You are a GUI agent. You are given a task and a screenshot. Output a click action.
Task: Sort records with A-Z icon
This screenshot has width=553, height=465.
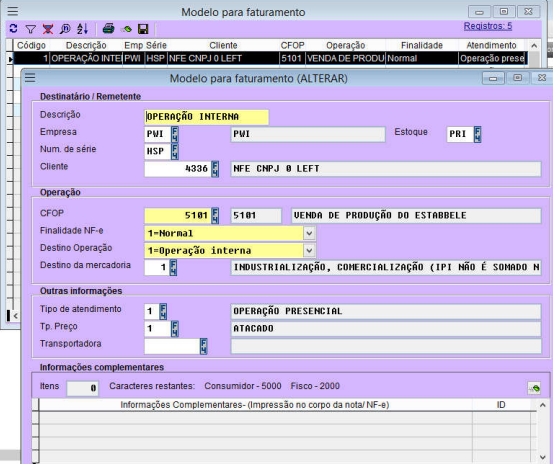[x=83, y=29]
